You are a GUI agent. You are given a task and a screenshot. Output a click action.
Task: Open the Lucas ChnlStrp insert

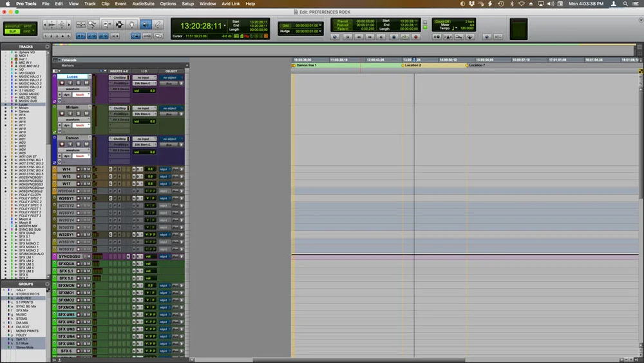120,78
